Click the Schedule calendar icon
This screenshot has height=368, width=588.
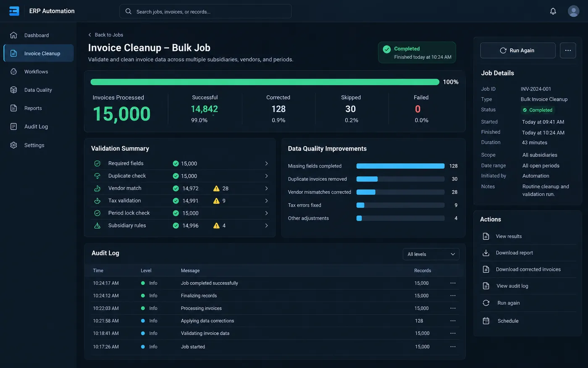[x=486, y=321]
